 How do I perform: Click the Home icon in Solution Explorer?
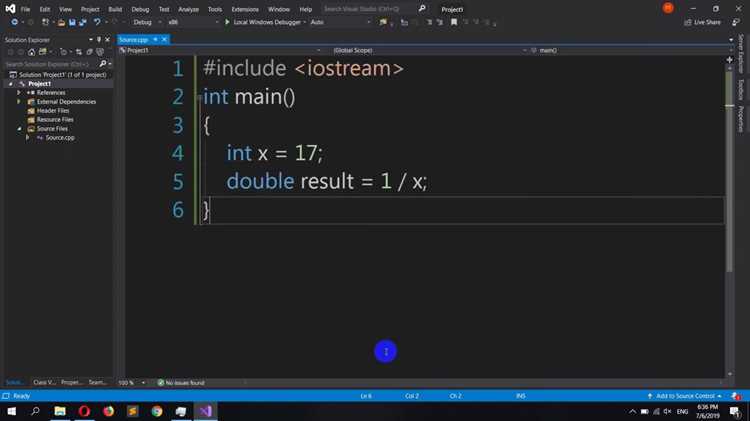pos(31,52)
